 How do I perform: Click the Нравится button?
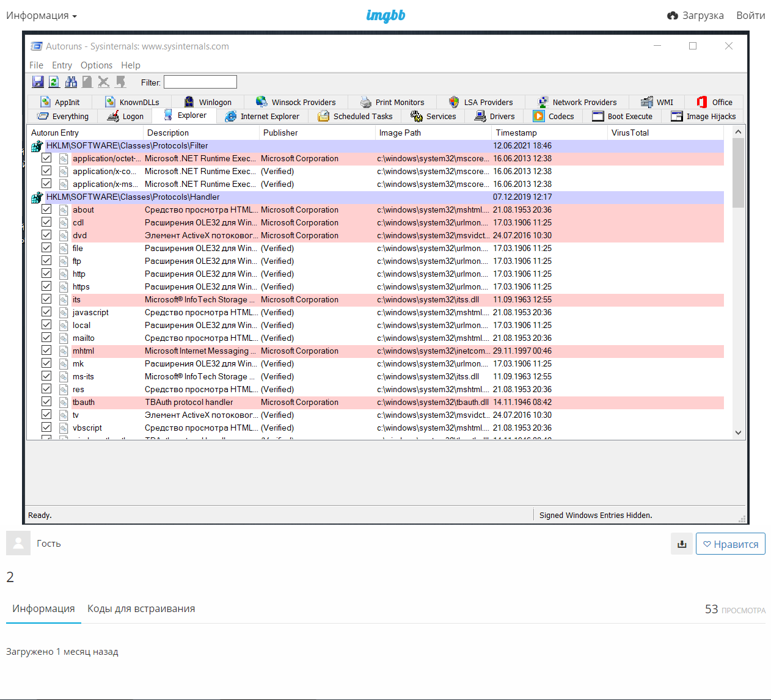731,544
